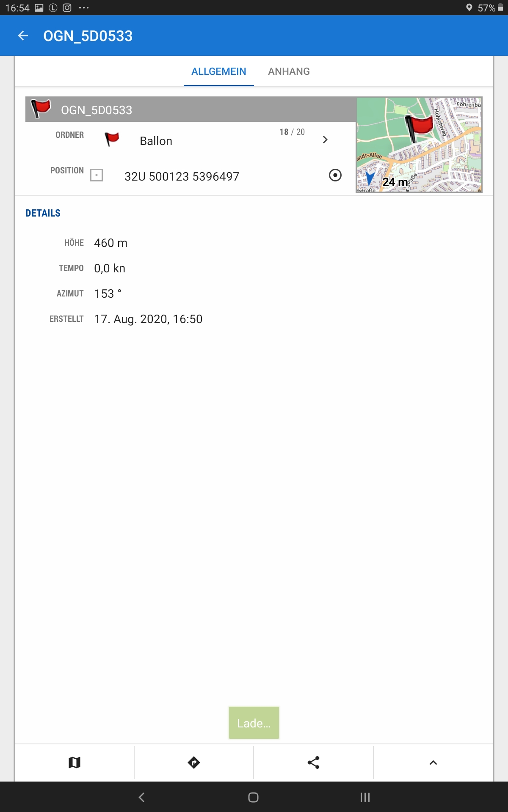Select the Ballon folder name

coord(156,141)
